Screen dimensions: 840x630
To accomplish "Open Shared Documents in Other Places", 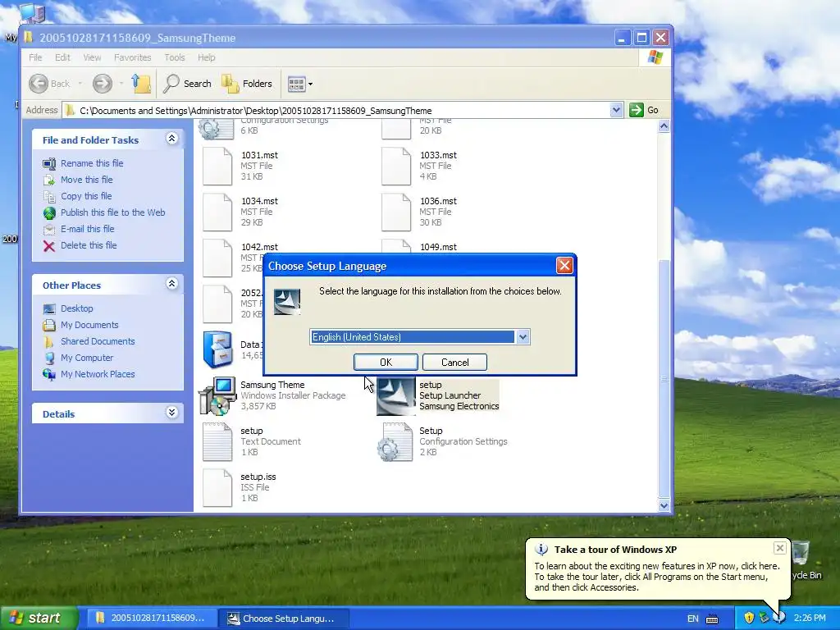I will [98, 341].
